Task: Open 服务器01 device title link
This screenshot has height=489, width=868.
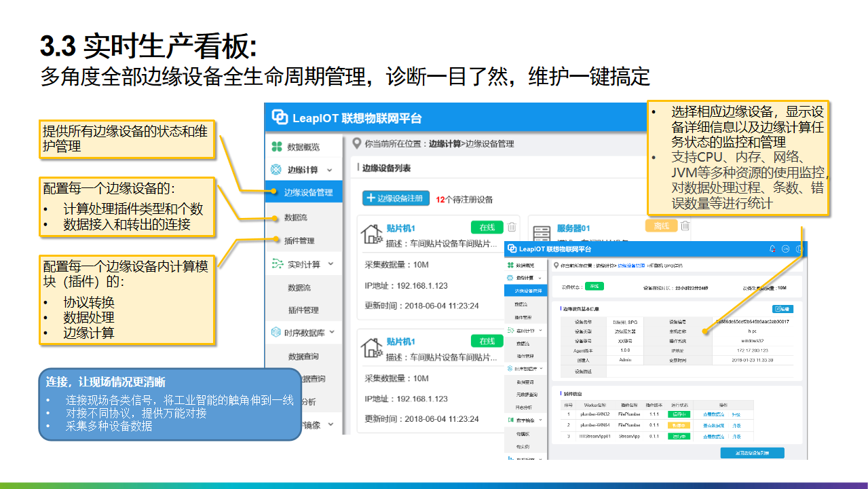Action: point(573,228)
